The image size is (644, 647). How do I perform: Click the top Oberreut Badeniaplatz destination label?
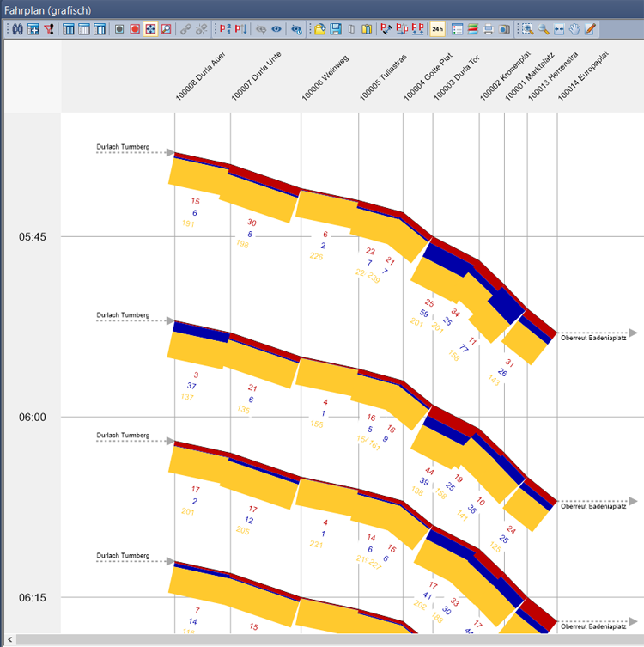tap(593, 339)
